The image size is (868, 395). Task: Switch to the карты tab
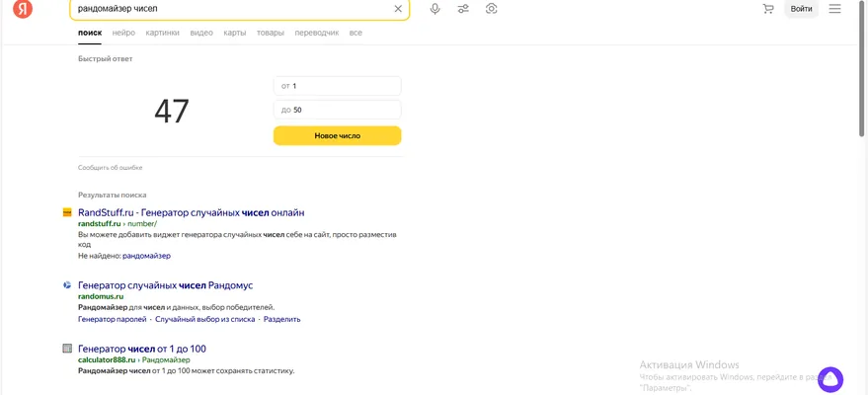[x=235, y=33]
